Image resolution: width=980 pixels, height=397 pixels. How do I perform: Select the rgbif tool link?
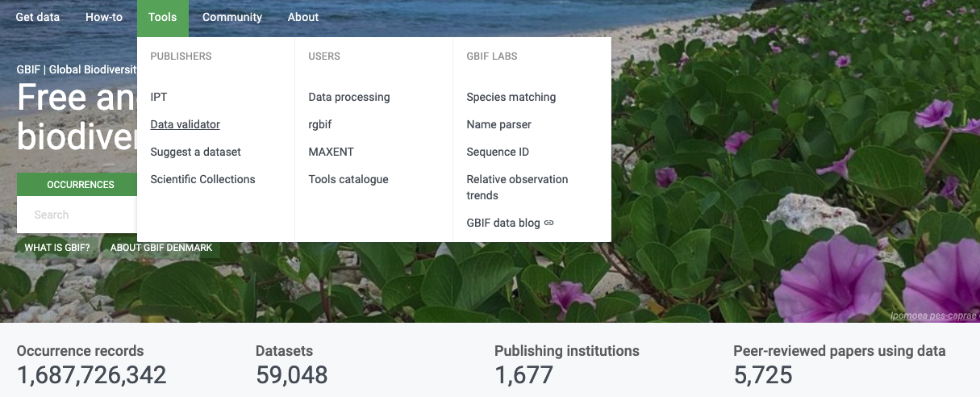(x=319, y=124)
